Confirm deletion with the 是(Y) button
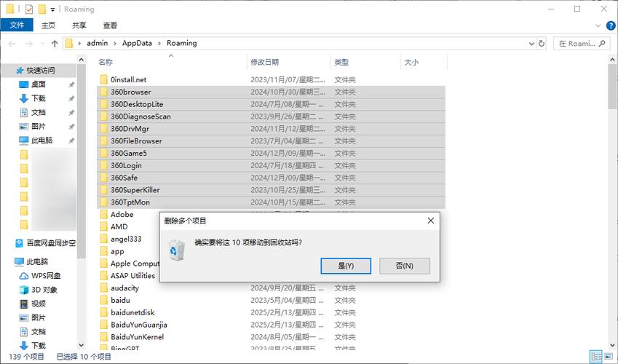618x364 pixels. click(346, 266)
